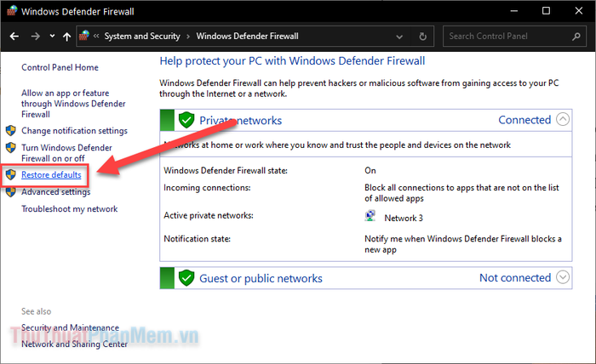596x364 pixels.
Task: Open Advanced settings
Action: tap(56, 192)
